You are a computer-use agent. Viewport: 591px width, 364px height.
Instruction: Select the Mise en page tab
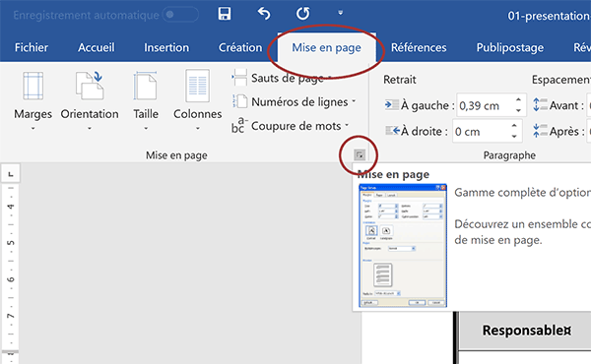[326, 47]
